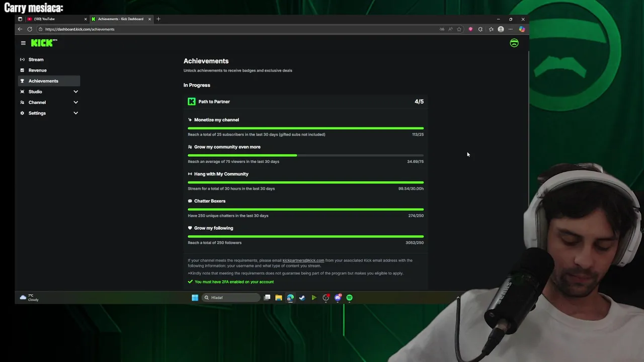Open the read aloud icon in address bar
The height and width of the screenshot is (362, 644).
450,29
